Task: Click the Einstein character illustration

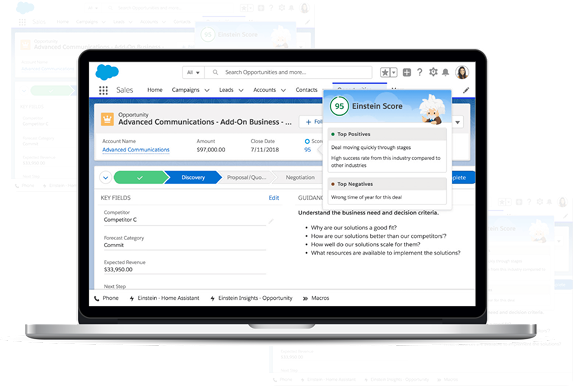Action: (x=432, y=109)
